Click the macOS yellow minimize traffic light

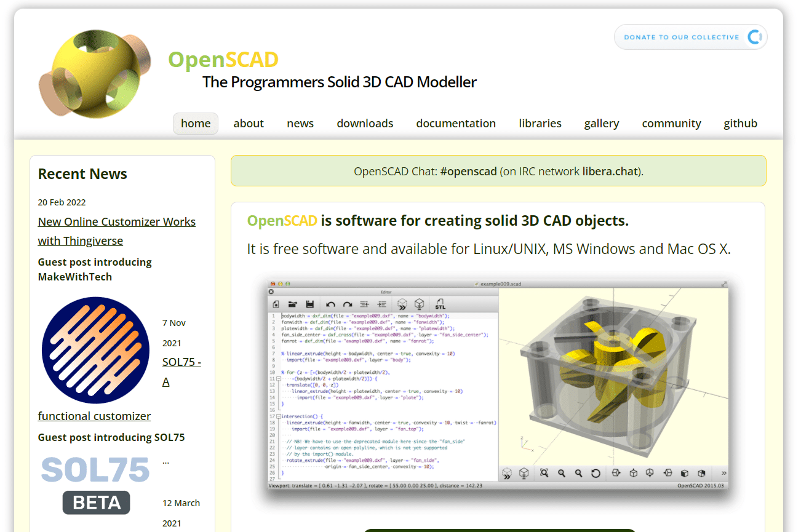pyautogui.click(x=281, y=284)
